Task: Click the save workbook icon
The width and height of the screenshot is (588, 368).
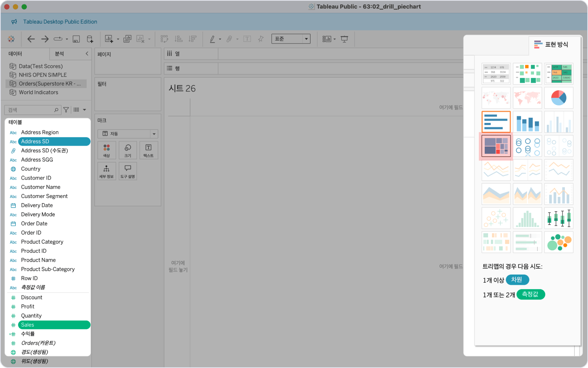Action: pos(76,39)
